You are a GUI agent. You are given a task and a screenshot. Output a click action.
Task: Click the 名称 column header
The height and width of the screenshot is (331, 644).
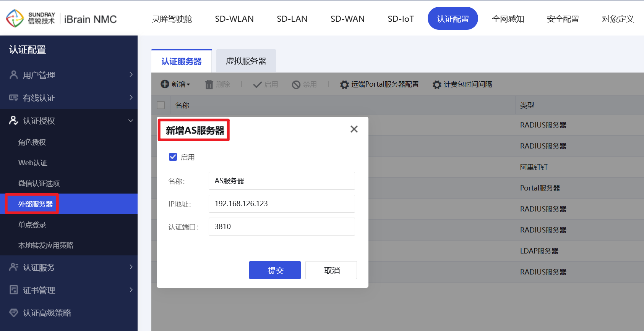click(182, 105)
